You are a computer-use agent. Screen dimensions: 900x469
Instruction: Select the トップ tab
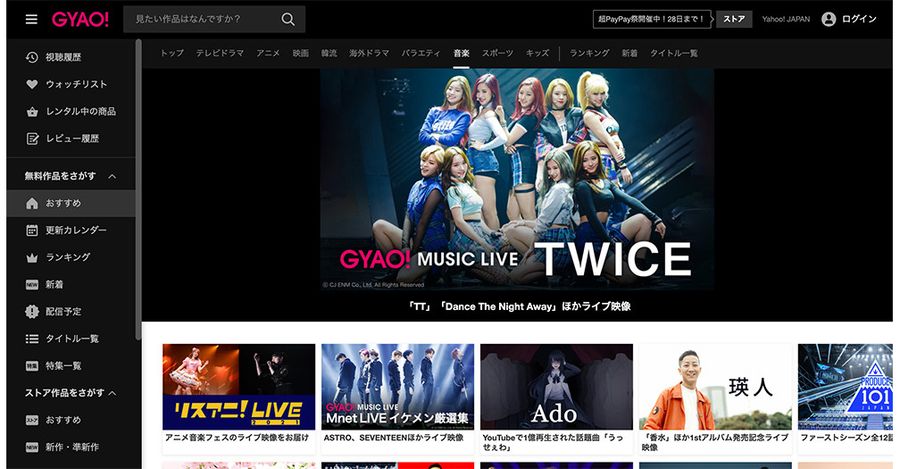click(172, 53)
